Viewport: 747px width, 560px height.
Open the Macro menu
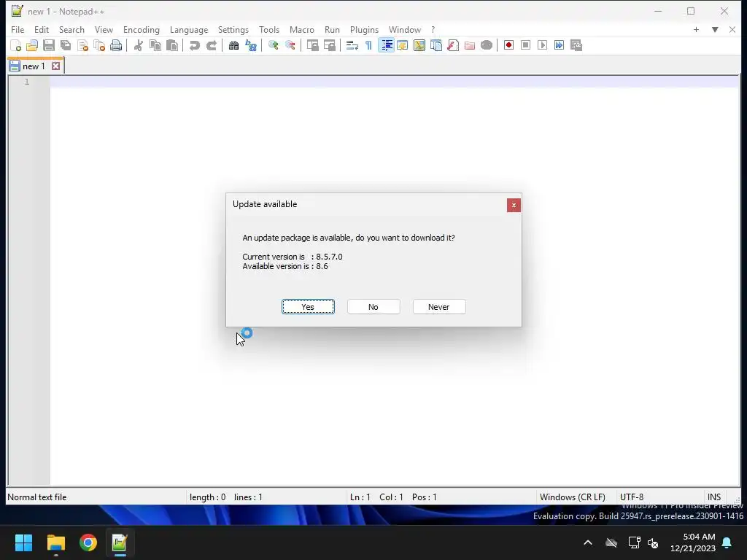(301, 29)
